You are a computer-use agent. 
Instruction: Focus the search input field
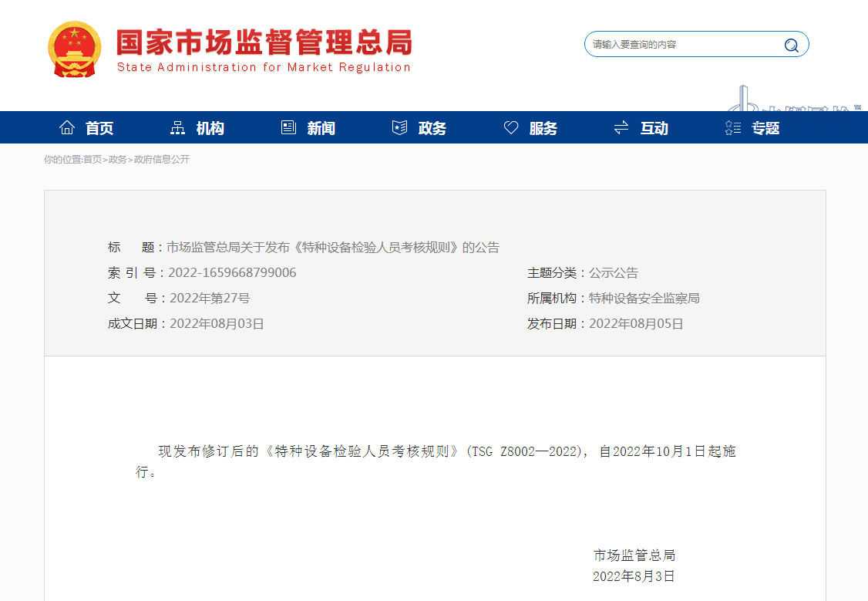click(682, 45)
